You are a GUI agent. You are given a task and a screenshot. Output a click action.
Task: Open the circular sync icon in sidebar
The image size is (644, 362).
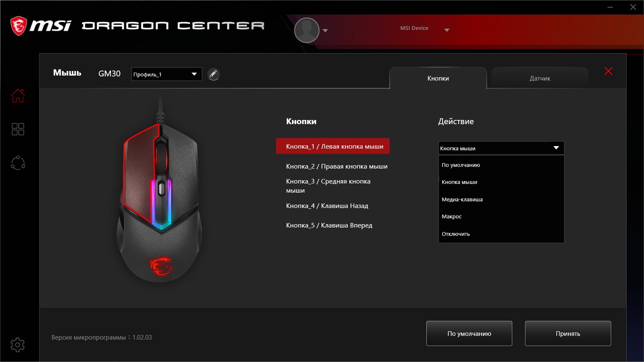coord(18,163)
